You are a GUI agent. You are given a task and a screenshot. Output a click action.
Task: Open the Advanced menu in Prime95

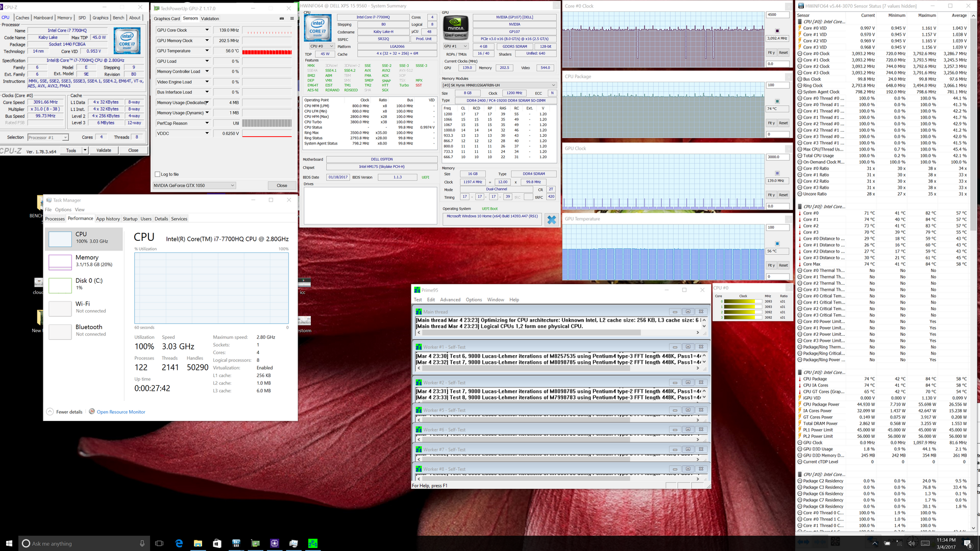[x=450, y=299]
